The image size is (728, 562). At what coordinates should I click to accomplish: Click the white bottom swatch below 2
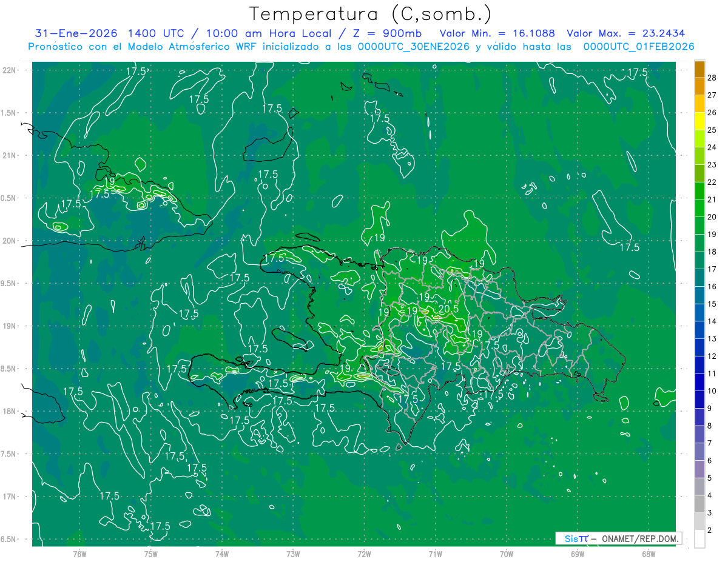tap(699, 539)
